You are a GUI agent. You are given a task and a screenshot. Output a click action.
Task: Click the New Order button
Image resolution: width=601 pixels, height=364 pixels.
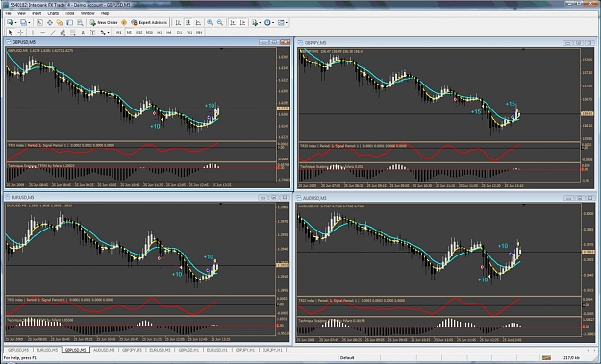click(104, 23)
